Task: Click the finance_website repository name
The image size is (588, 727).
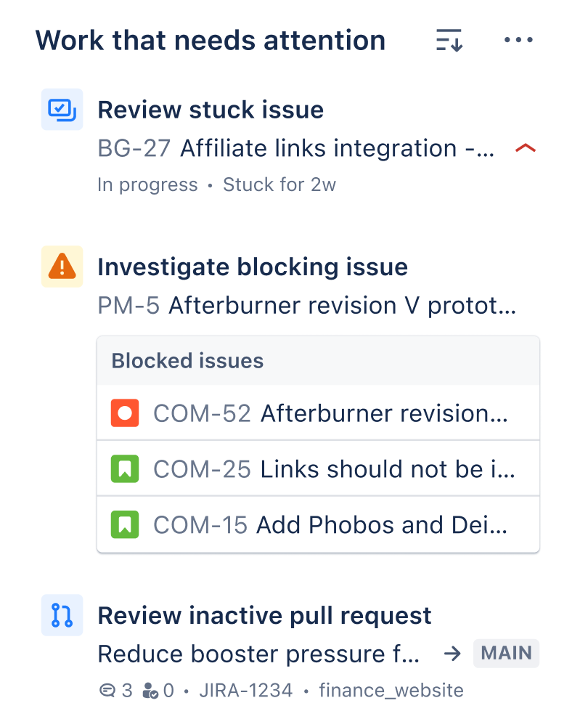Action: point(391,690)
